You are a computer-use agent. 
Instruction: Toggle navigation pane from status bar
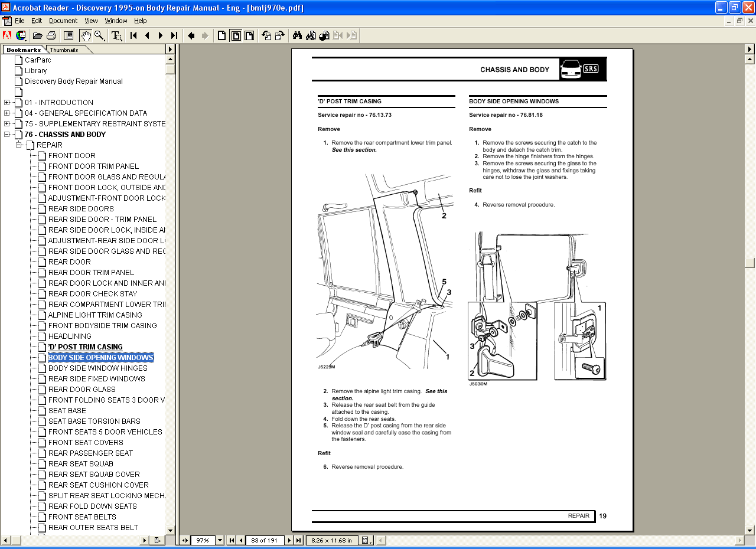tap(185, 540)
